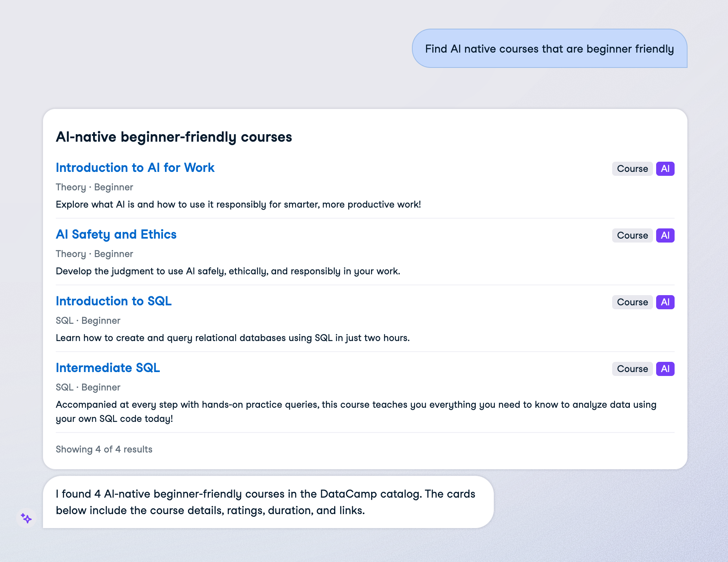This screenshot has height=562, width=728.
Task: Click the Course tag beside Introduction to AI for Work
Action: pos(632,169)
